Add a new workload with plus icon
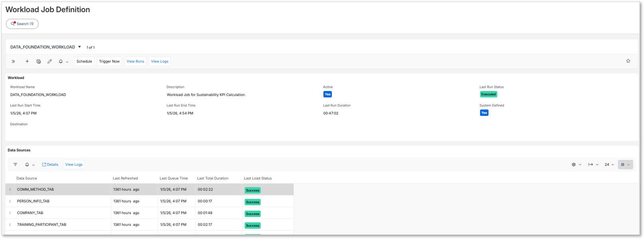Viewport: 644px width, 239px height. (x=27, y=61)
